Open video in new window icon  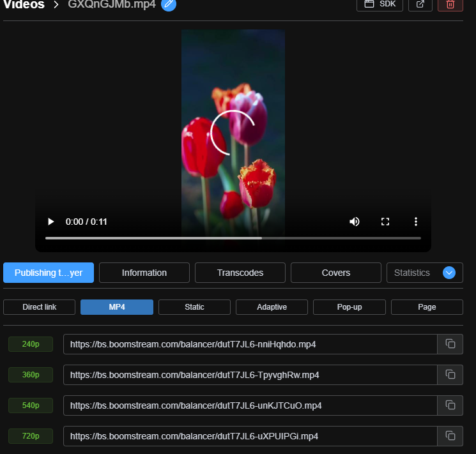(420, 4)
